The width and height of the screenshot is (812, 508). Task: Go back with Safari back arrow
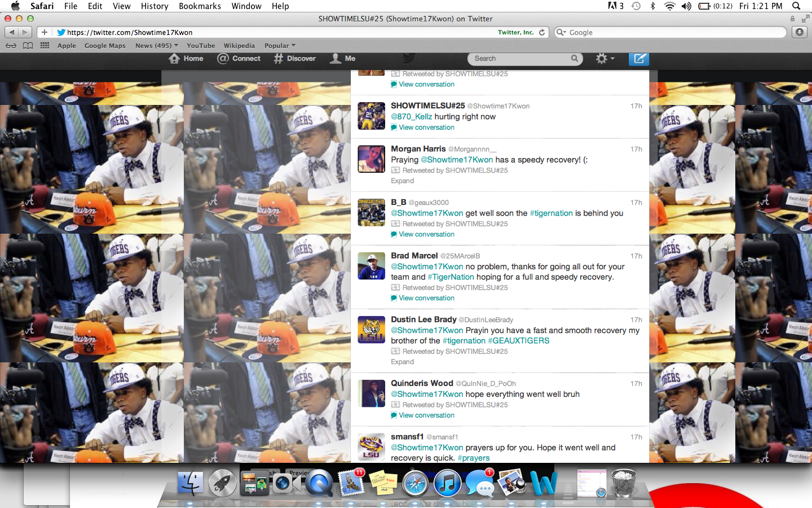tap(11, 32)
